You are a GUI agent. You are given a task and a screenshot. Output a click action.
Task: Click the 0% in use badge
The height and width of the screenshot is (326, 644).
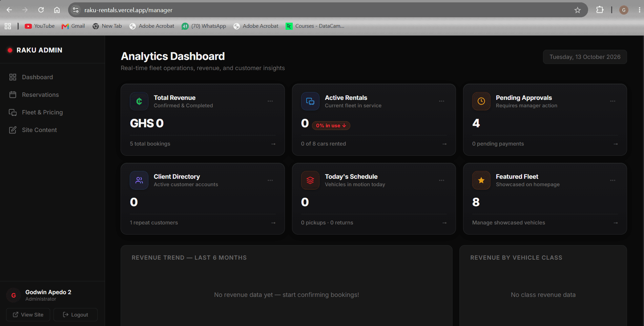coord(331,126)
